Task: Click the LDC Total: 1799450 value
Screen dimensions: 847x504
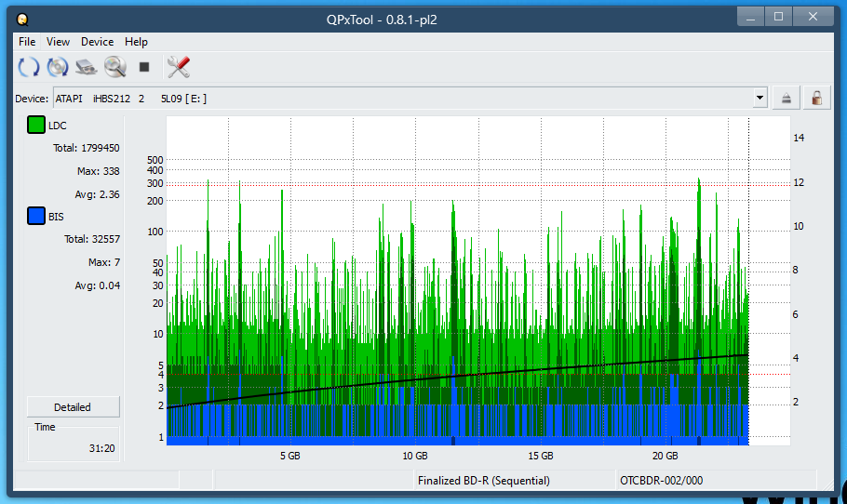Action: (x=86, y=148)
